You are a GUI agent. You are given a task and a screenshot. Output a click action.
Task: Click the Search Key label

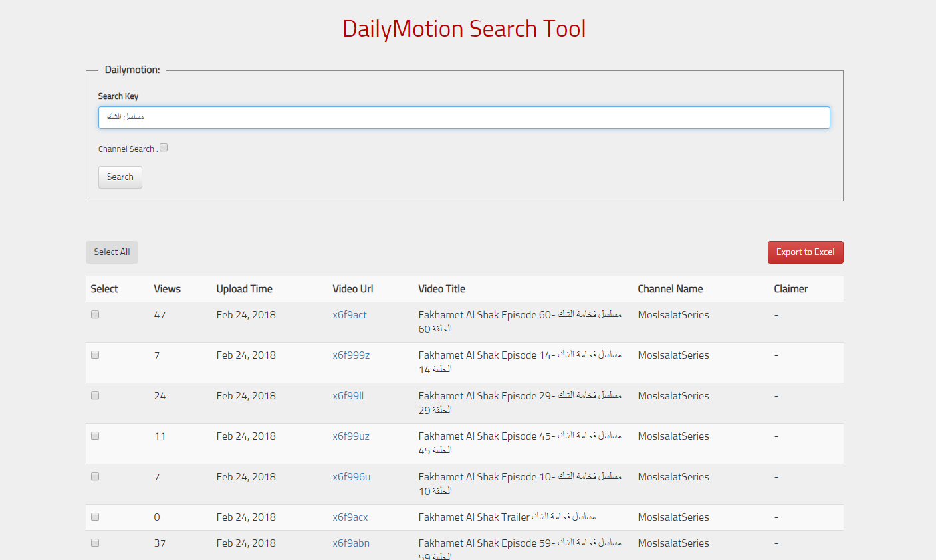click(x=118, y=96)
